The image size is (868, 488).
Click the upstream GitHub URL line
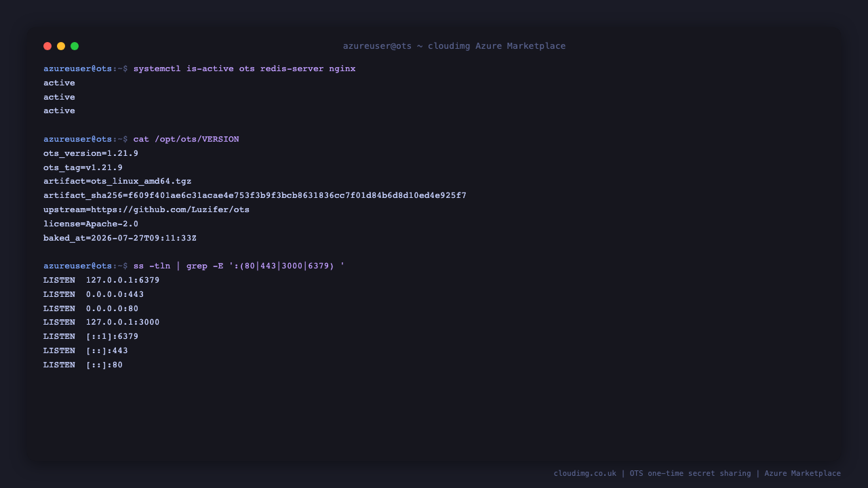click(x=146, y=210)
